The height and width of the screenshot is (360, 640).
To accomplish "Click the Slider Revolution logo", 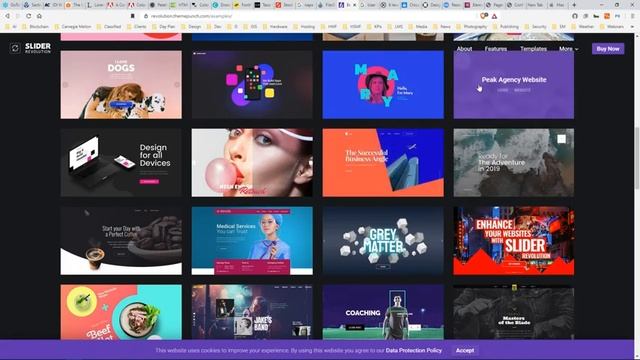I will pos(30,48).
